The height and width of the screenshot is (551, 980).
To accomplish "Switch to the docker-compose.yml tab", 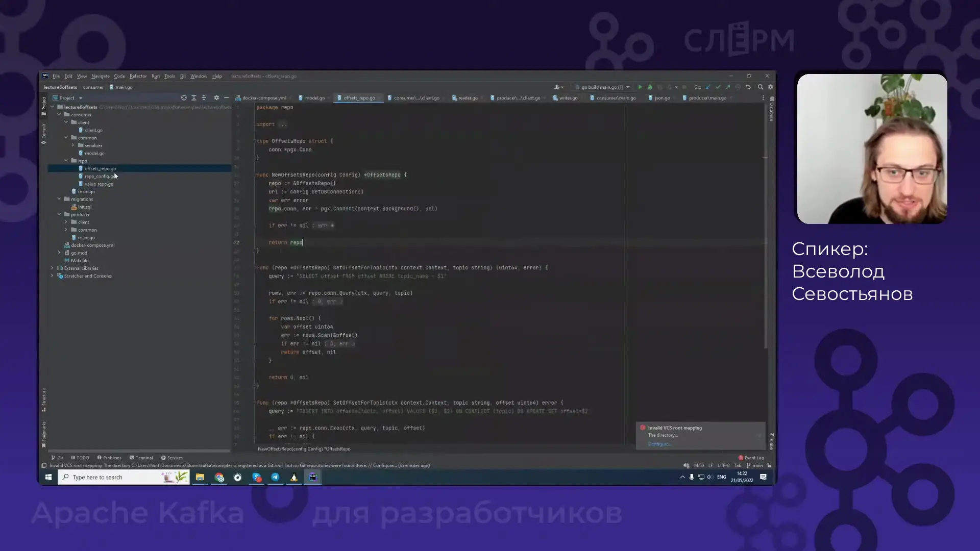I will (264, 98).
